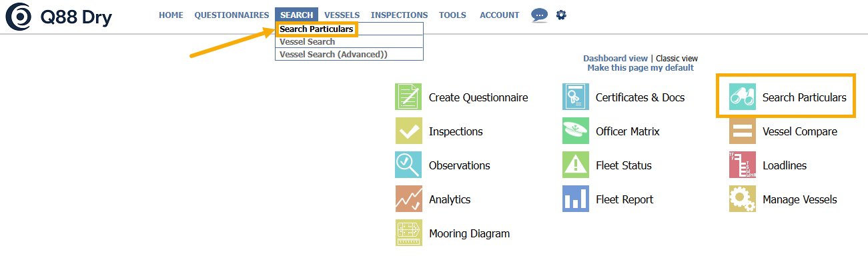Open the settings gear icon
Screen dimensions: 868x272
click(x=561, y=15)
